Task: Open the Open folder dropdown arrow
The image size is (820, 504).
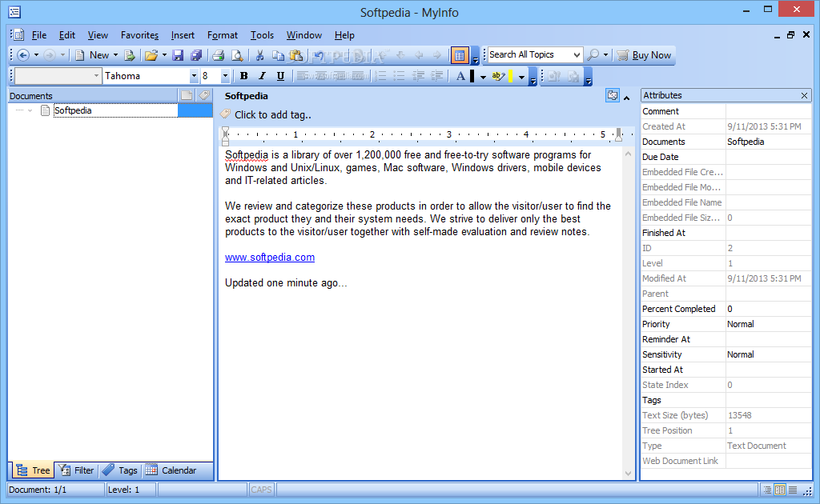Action: [164, 55]
